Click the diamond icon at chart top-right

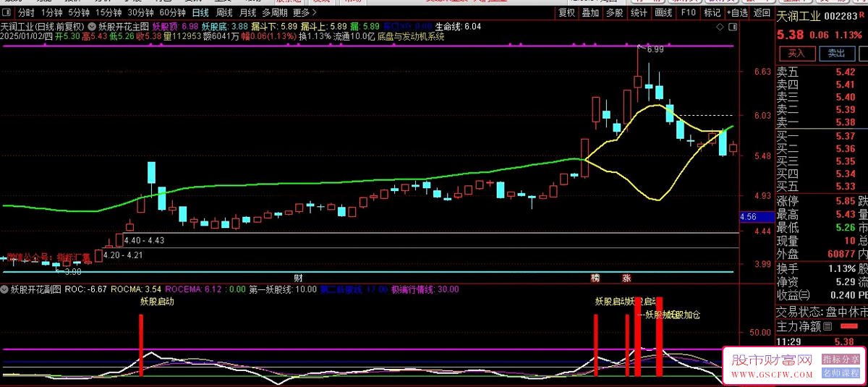(720, 27)
